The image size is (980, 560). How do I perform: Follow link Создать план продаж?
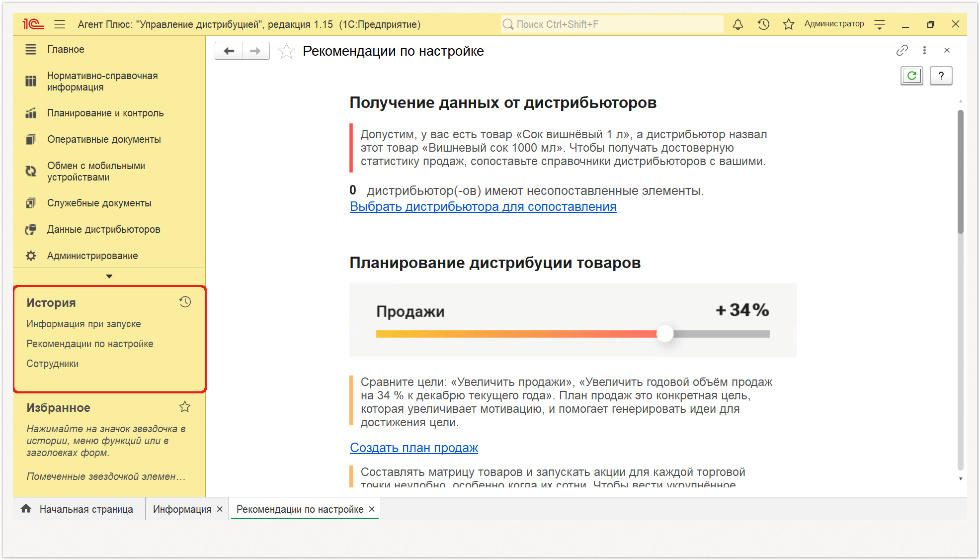click(x=414, y=448)
